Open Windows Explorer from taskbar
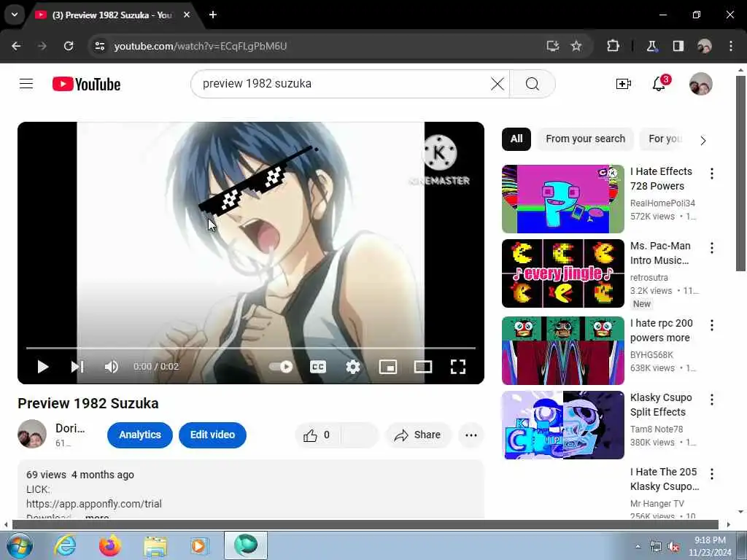This screenshot has height=560, width=747. (x=155, y=546)
